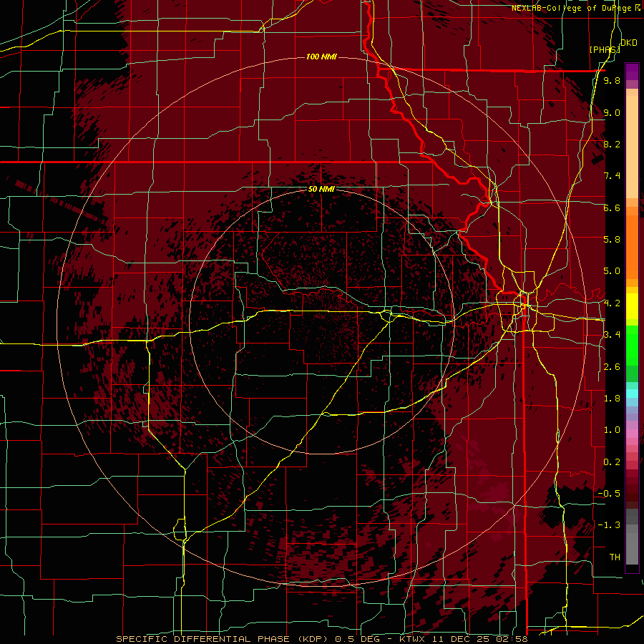
Task: Click the 9.8 value on the color scale
Action: point(612,81)
